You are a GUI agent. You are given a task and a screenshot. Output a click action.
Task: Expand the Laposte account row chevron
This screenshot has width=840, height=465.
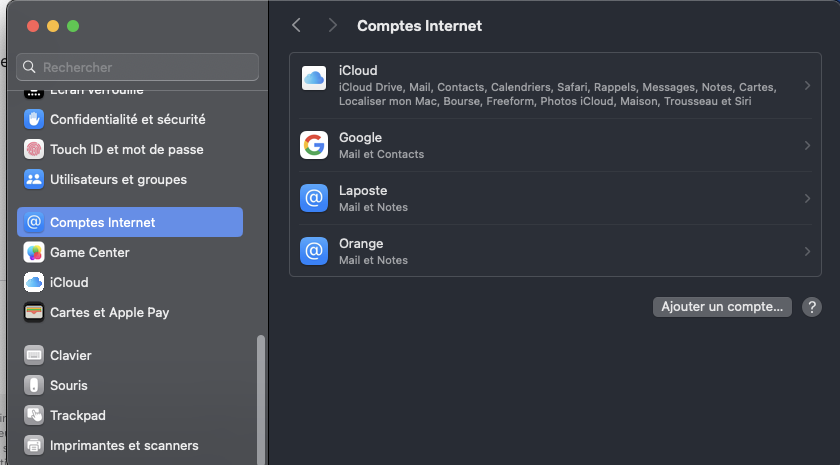(x=807, y=199)
